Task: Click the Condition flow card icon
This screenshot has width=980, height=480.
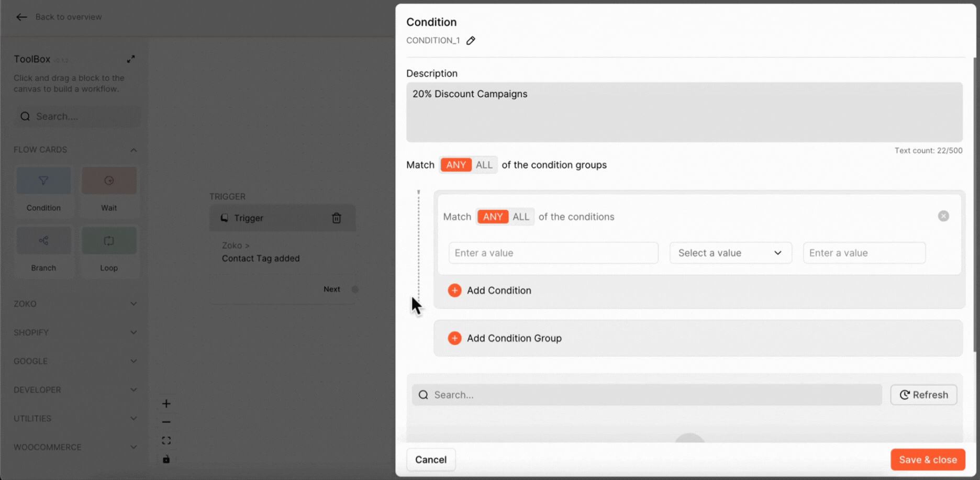Action: click(43, 181)
